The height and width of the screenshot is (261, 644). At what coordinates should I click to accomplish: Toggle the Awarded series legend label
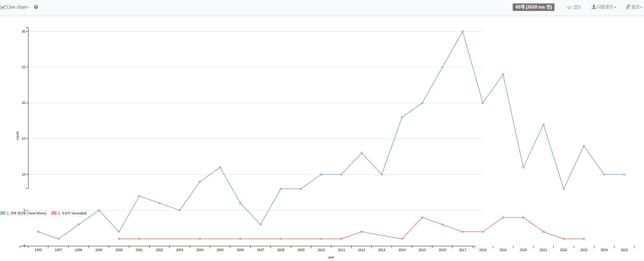(x=72, y=213)
